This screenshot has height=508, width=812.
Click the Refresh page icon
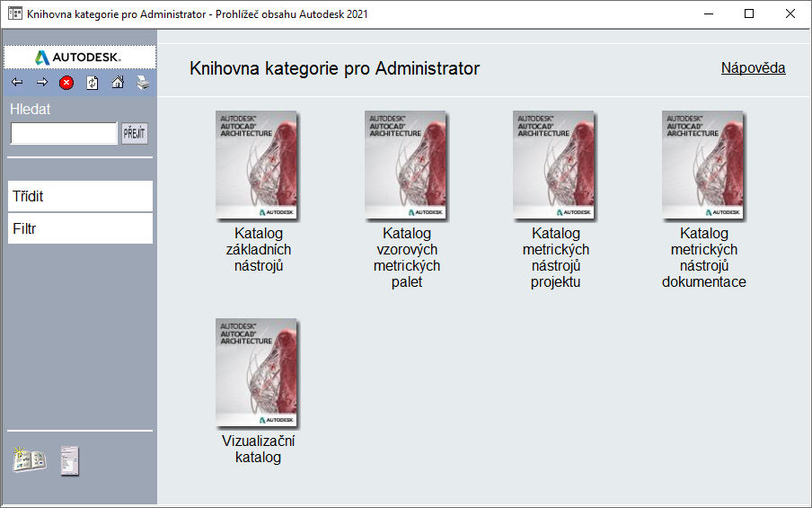[x=93, y=83]
